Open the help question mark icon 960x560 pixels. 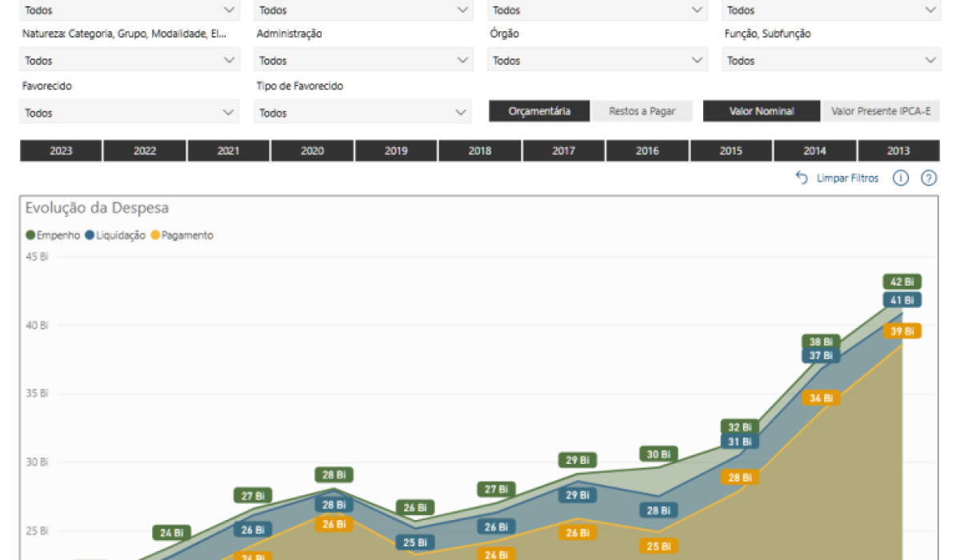929,178
